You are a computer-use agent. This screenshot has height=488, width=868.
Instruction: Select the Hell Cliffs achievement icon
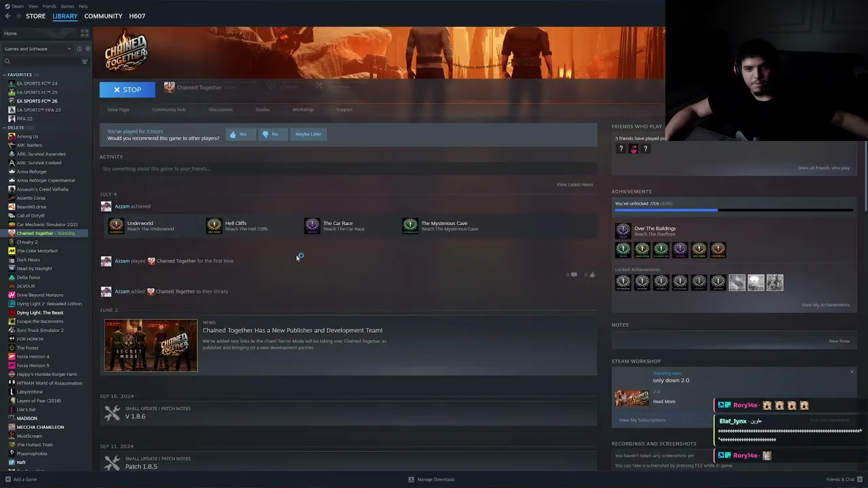[x=214, y=226]
